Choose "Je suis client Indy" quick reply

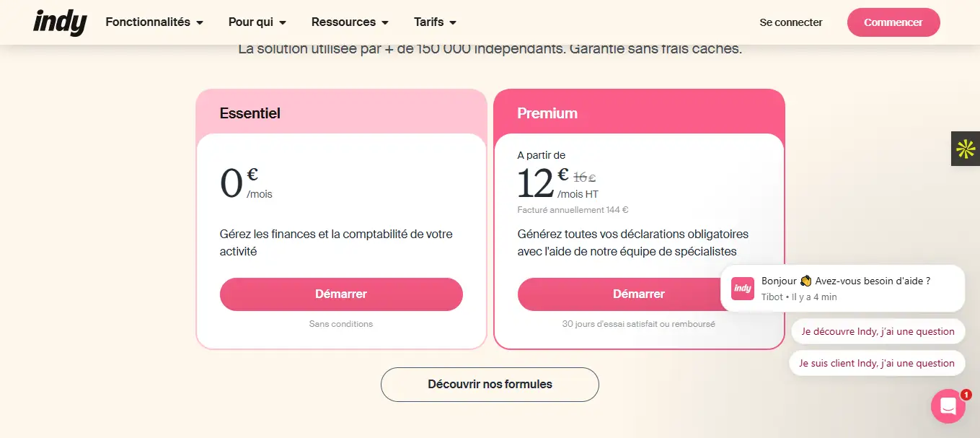(876, 363)
